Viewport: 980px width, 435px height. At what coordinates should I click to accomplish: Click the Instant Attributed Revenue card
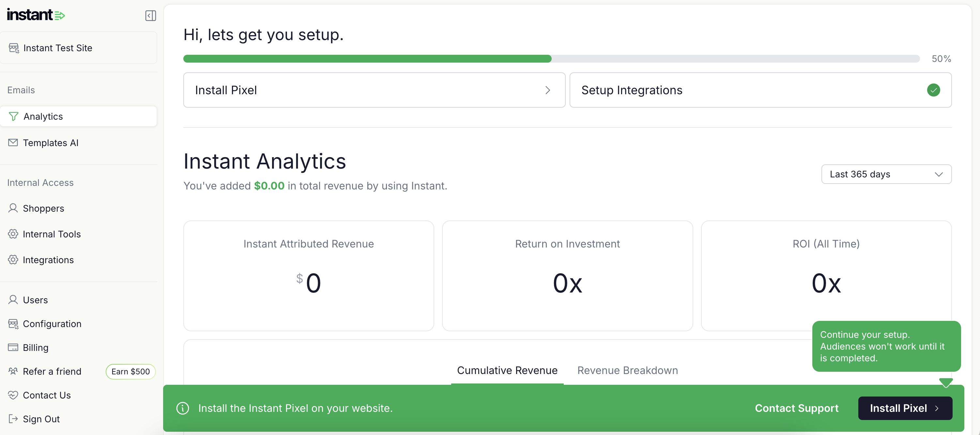pyautogui.click(x=309, y=276)
